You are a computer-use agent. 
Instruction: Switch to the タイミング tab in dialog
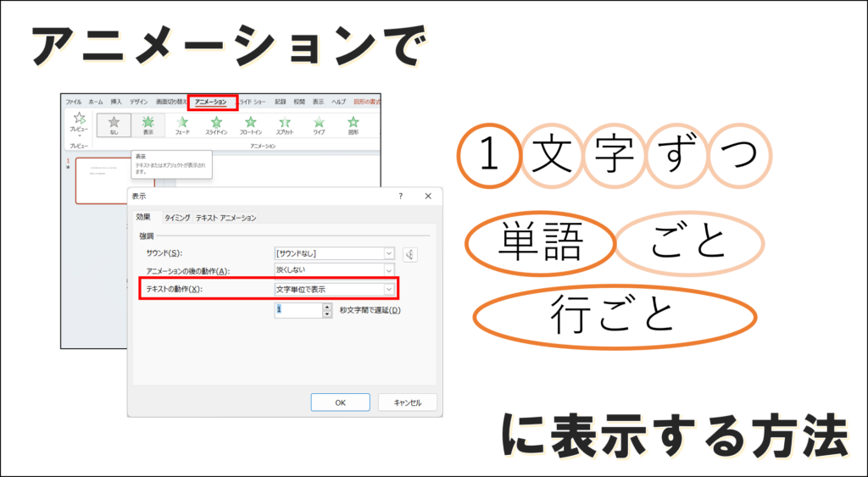coord(176,218)
